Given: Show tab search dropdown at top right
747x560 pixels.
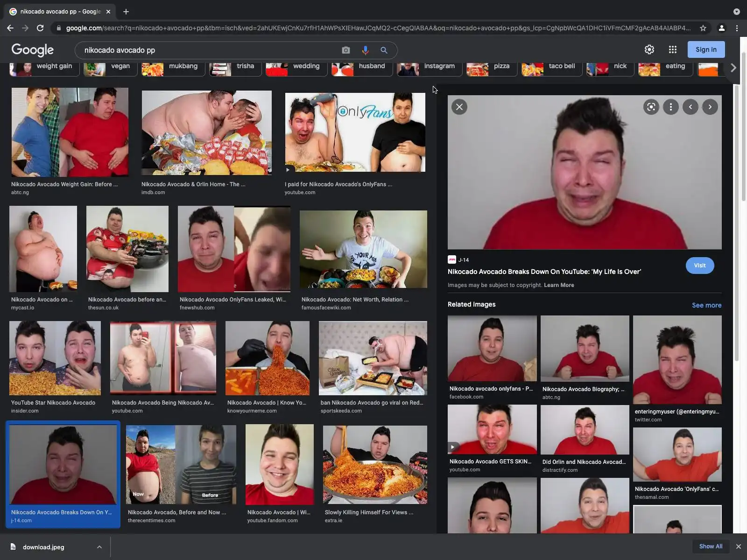Looking at the screenshot, I should (x=737, y=12).
